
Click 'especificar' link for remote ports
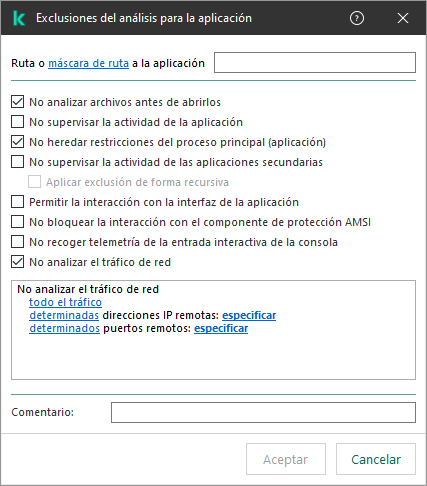click(221, 328)
